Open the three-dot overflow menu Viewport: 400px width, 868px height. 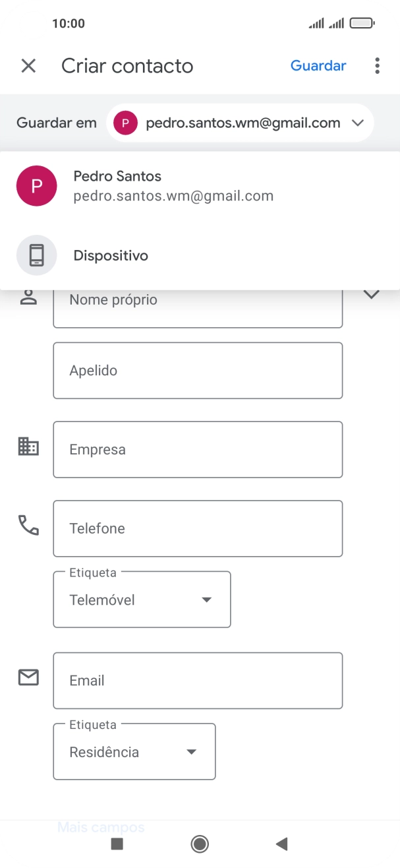tap(377, 65)
